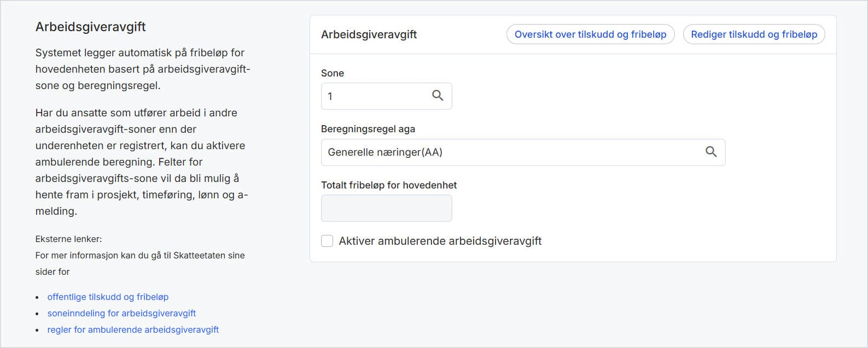Follow the 'offentlige tilskudd og fribeløp' link
The height and width of the screenshot is (348, 868).
[x=108, y=297]
